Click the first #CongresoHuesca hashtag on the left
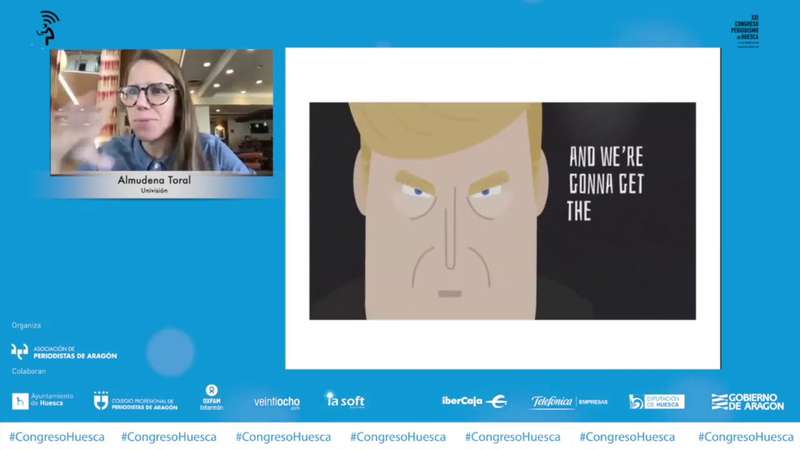The image size is (800, 450). (57, 437)
